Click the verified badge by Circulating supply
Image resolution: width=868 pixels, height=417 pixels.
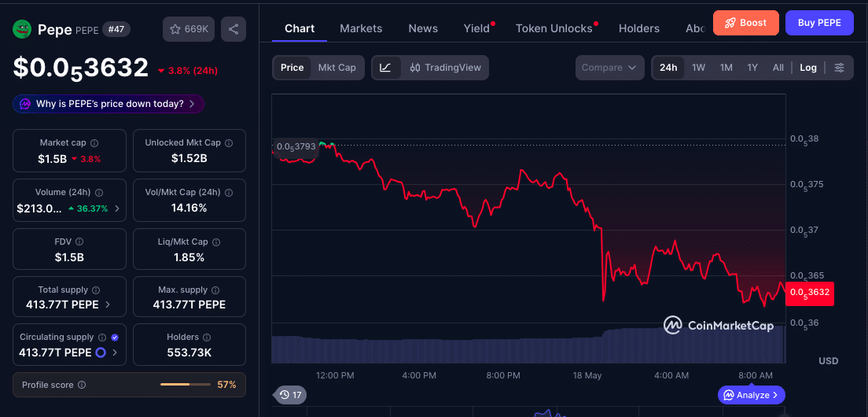[115, 338]
